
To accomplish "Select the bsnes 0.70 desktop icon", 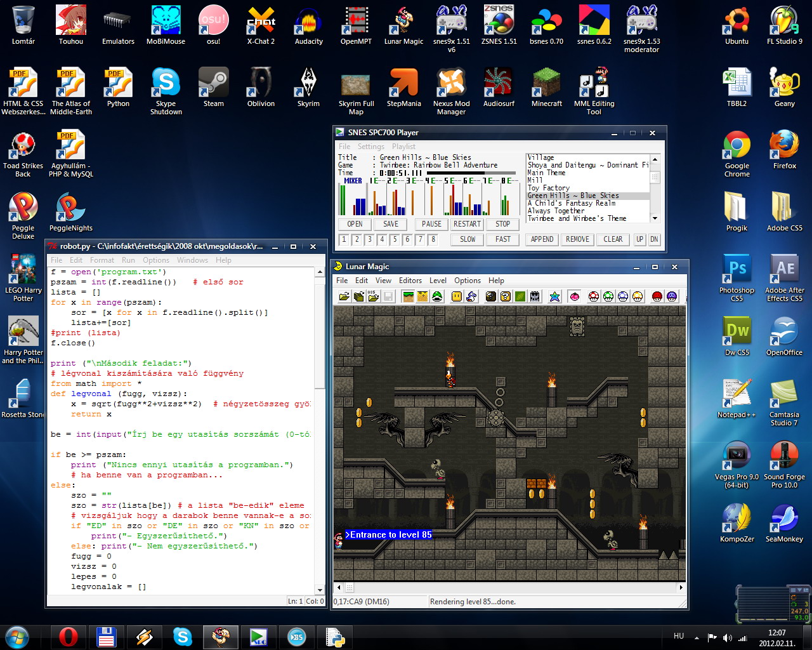I will click(x=546, y=25).
